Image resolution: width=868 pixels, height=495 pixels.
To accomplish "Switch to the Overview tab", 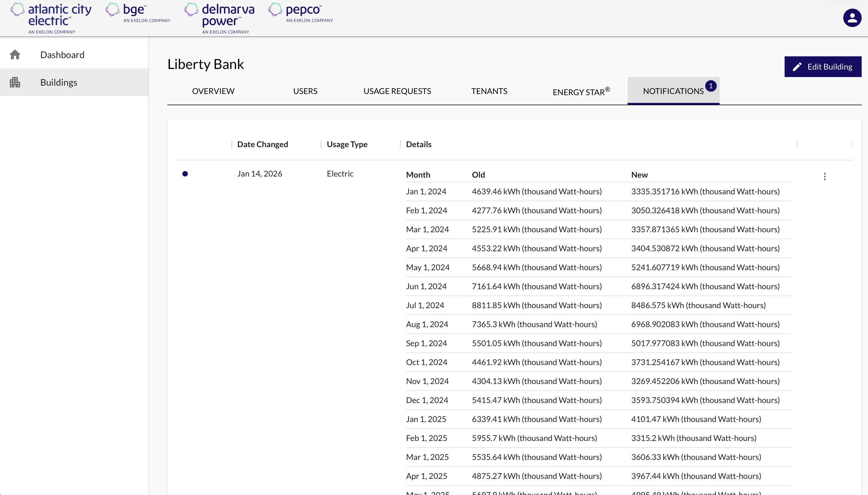I will click(213, 91).
